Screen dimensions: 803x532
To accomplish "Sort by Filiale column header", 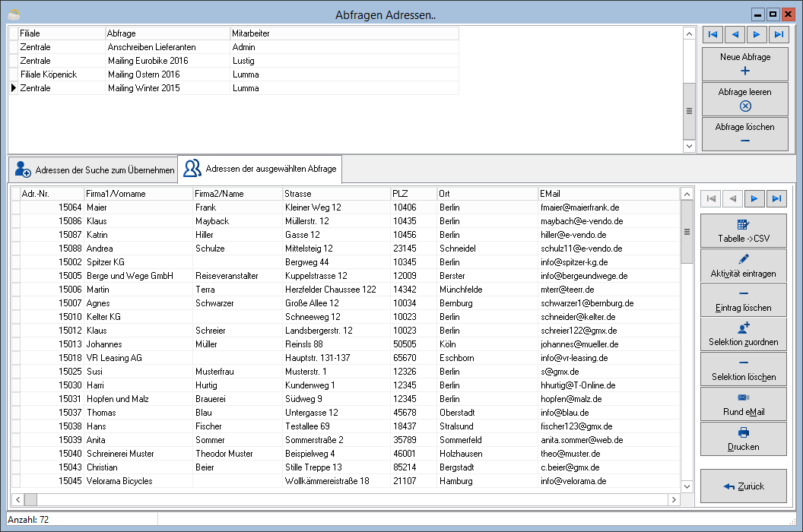I will [62, 33].
